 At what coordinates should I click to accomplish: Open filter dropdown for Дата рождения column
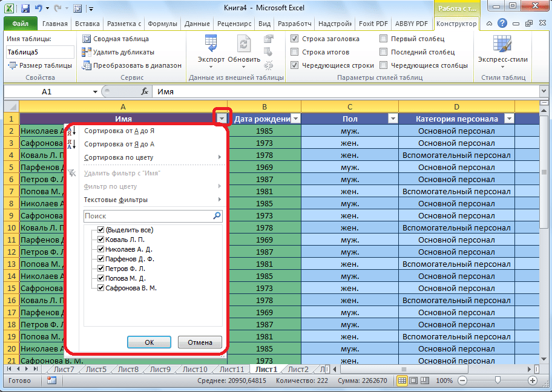point(295,119)
